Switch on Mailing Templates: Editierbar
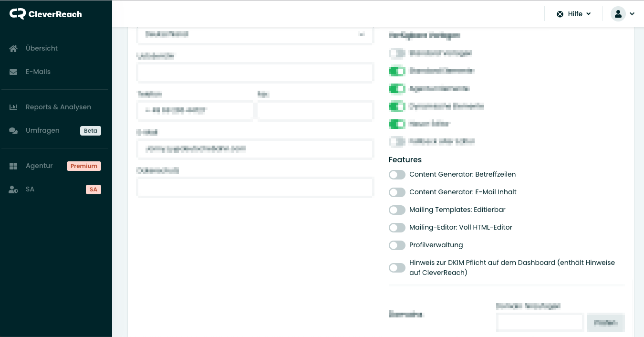Screen dimensions: 644x337 click(x=397, y=210)
